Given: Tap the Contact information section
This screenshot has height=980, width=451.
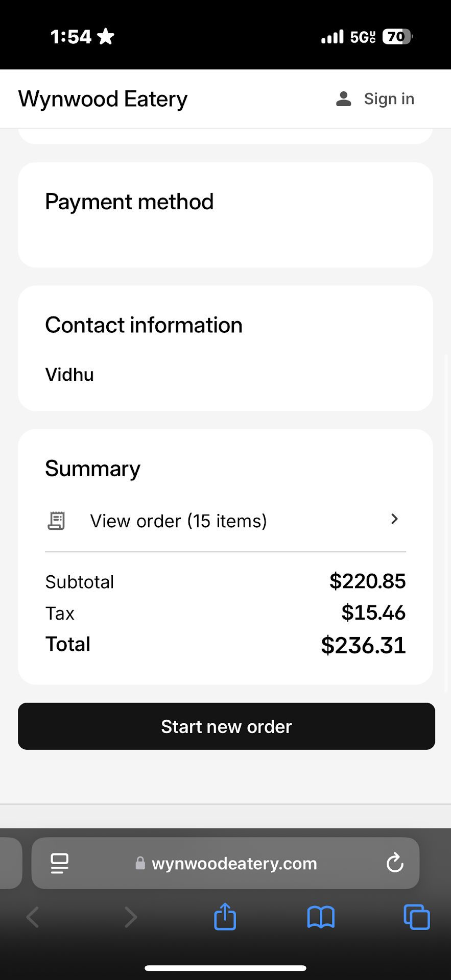Looking at the screenshot, I should pos(225,348).
